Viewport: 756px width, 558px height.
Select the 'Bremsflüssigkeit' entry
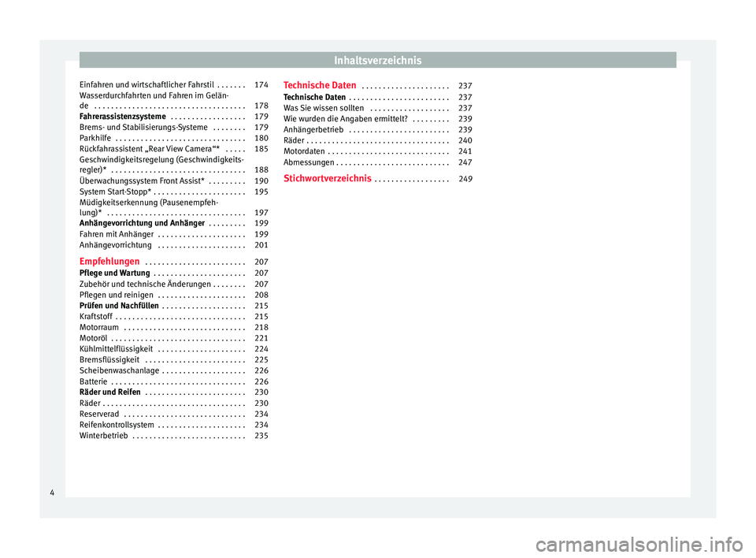point(173,360)
